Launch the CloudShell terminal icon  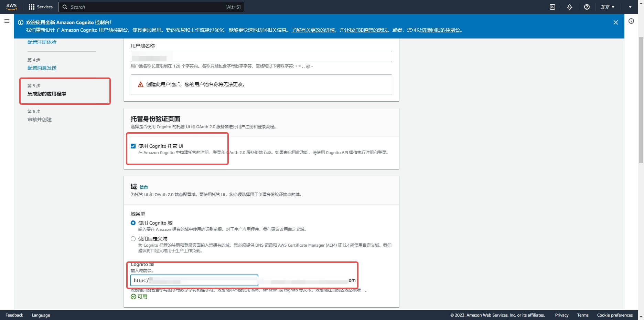[x=552, y=7]
